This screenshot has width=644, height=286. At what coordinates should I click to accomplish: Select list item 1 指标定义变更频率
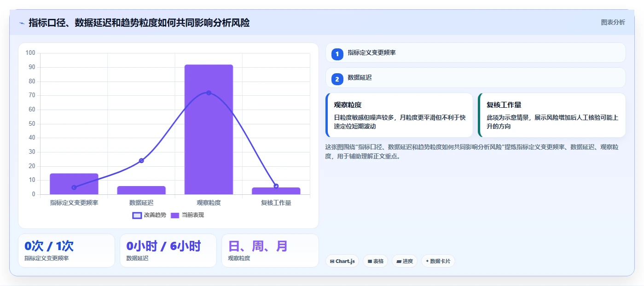(x=476, y=53)
